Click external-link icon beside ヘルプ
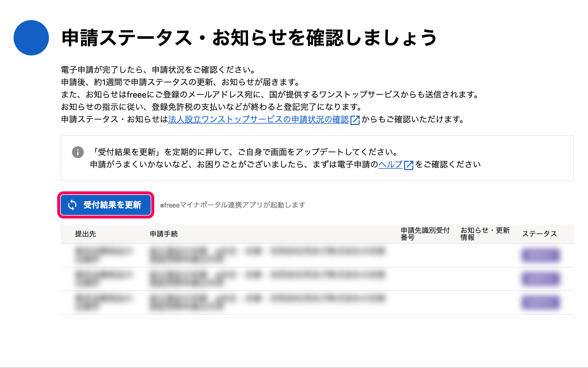 [x=409, y=165]
